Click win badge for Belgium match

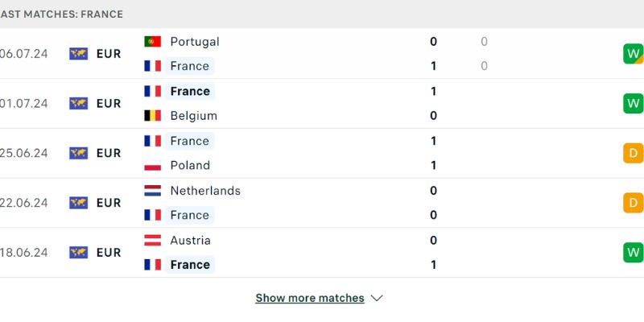click(x=633, y=103)
